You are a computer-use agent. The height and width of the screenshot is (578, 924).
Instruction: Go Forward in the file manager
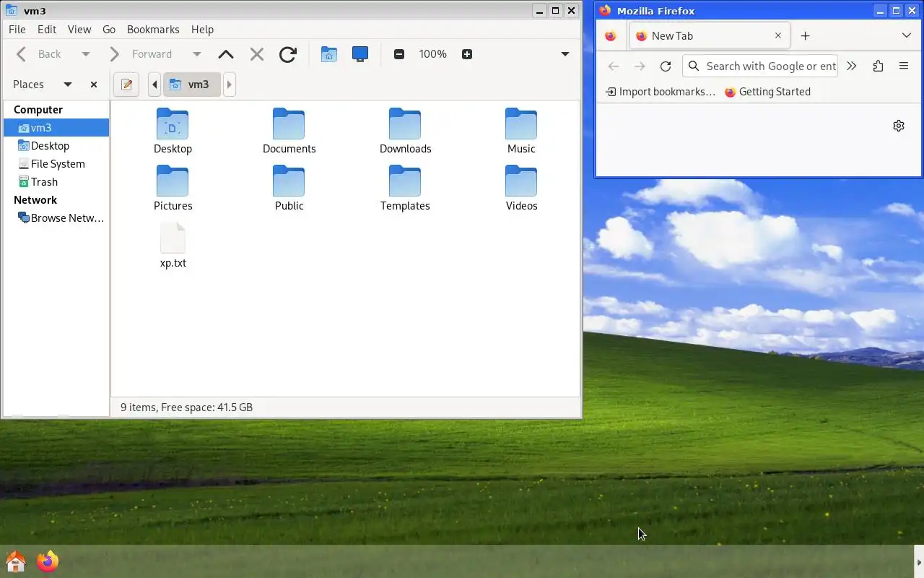[x=114, y=54]
